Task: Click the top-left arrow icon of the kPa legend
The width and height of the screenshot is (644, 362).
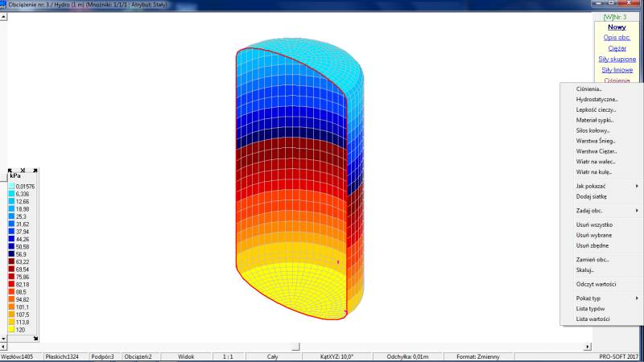Action: point(10,171)
